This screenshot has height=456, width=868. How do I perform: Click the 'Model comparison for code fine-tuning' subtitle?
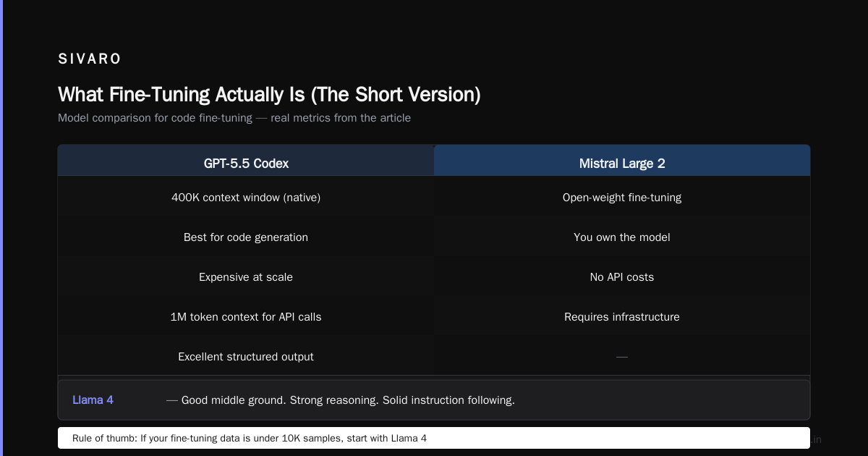point(234,118)
